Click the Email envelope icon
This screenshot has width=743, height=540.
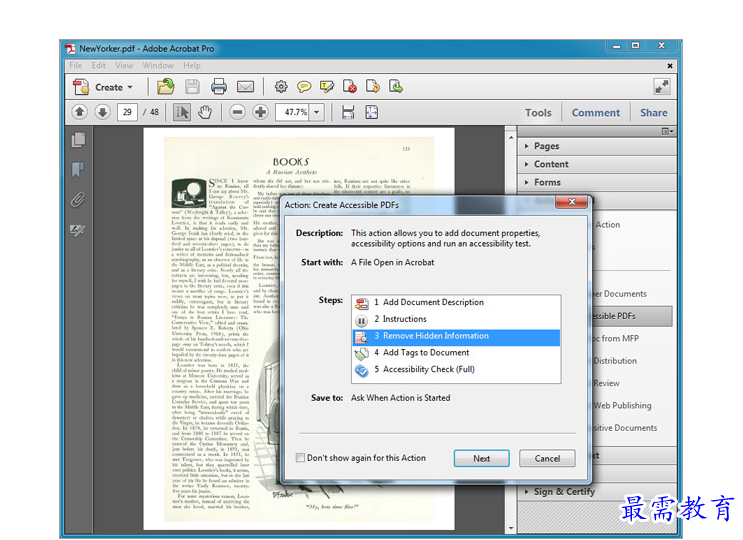coord(245,87)
